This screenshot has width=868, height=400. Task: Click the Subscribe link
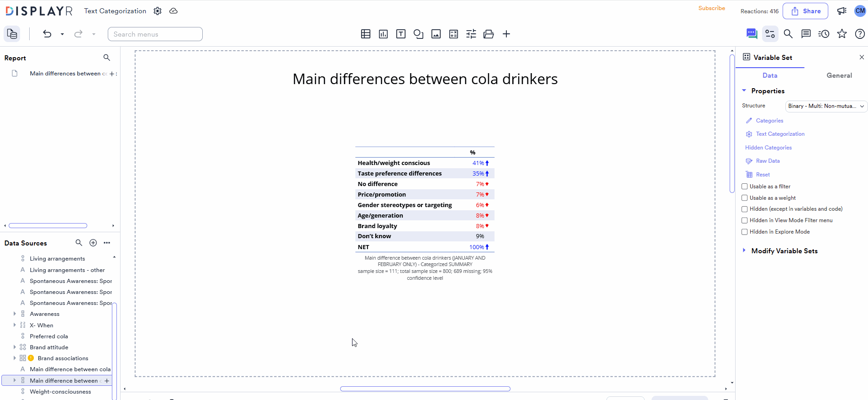[x=711, y=8]
